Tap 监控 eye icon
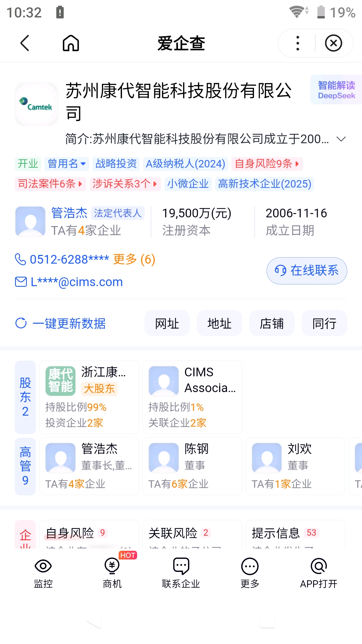362x644 pixels. click(43, 566)
